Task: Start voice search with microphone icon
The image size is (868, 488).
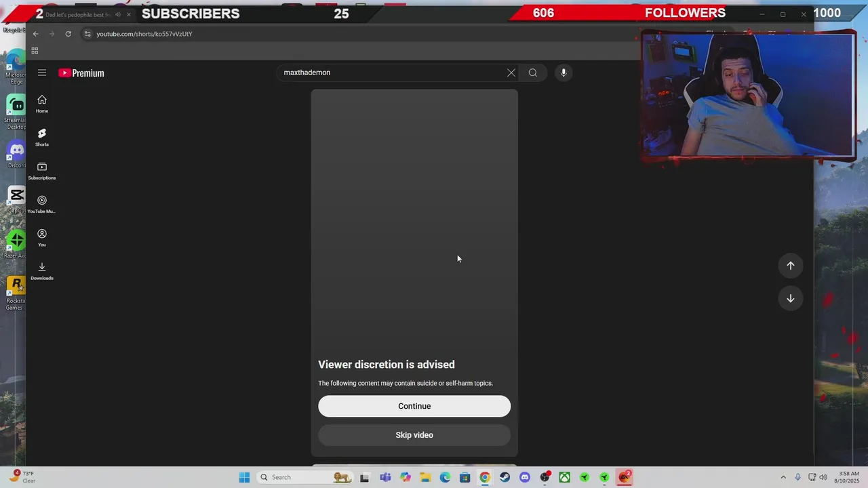Action: tap(564, 73)
